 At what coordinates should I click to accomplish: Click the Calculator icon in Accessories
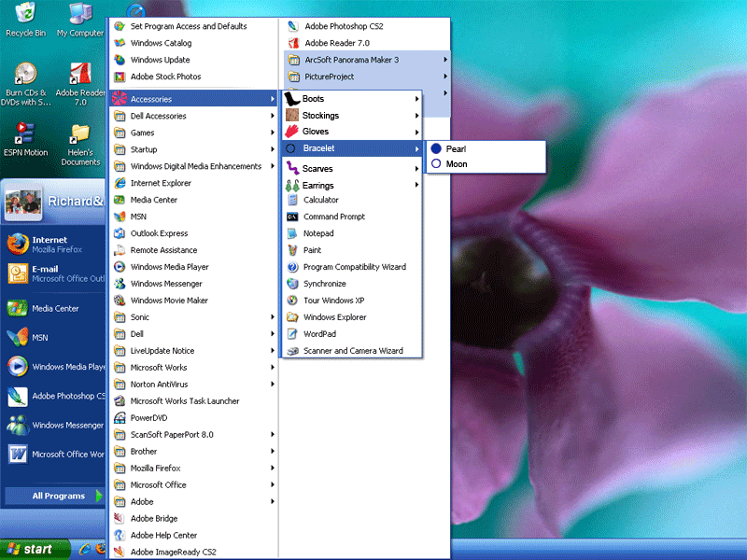point(292,200)
